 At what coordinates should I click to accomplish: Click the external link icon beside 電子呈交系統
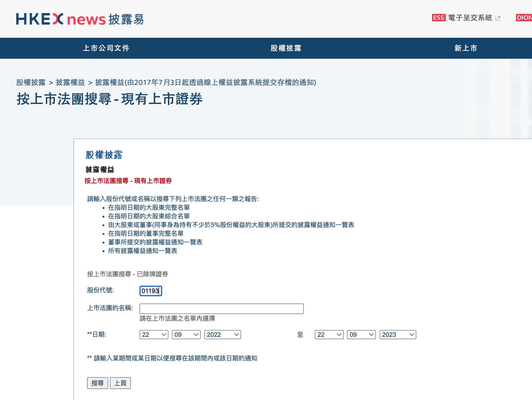tap(498, 18)
